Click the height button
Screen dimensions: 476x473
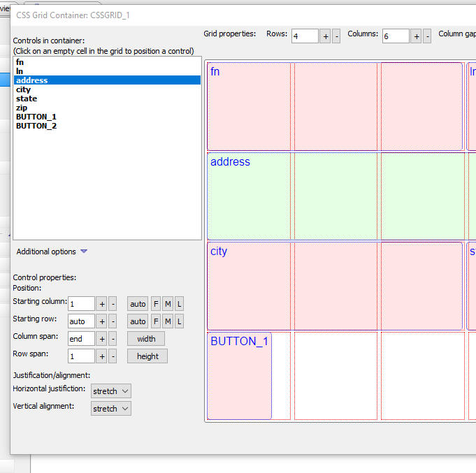(x=147, y=356)
